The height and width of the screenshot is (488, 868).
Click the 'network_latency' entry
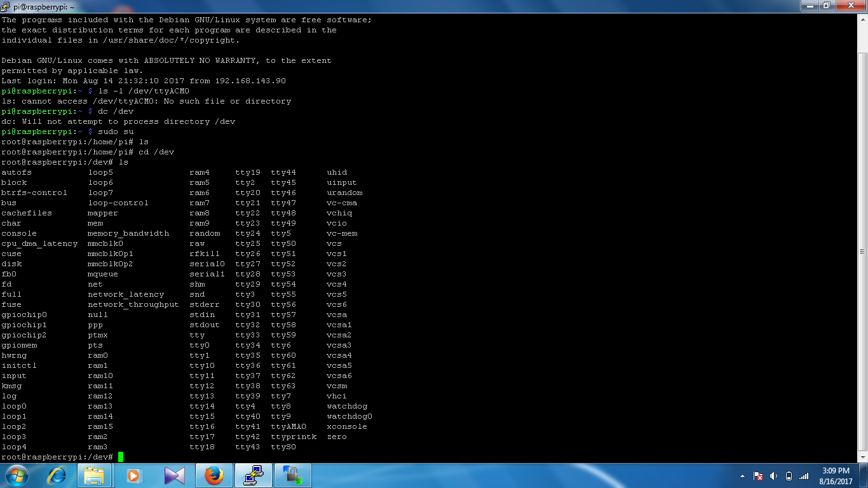pyautogui.click(x=126, y=294)
